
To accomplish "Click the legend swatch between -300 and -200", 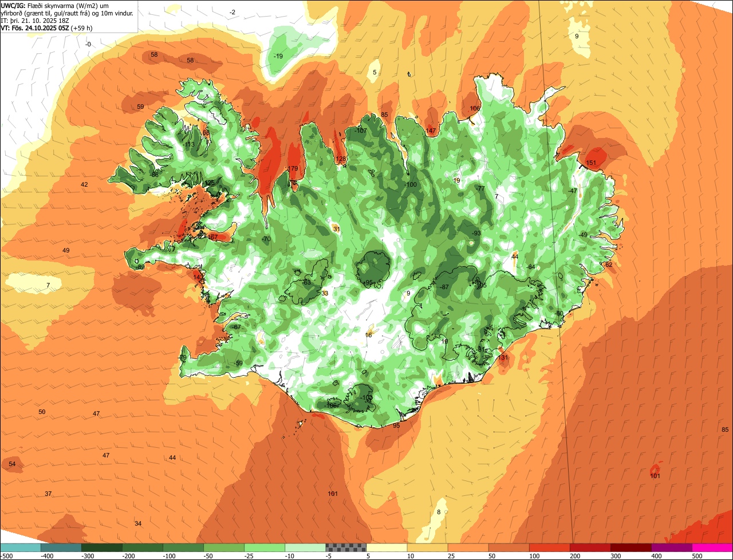I will tap(102, 547).
